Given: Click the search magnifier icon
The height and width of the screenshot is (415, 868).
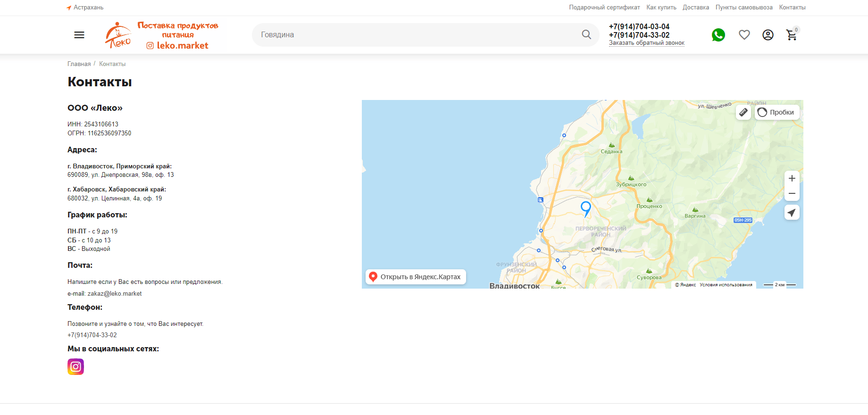Looking at the screenshot, I should click(586, 34).
